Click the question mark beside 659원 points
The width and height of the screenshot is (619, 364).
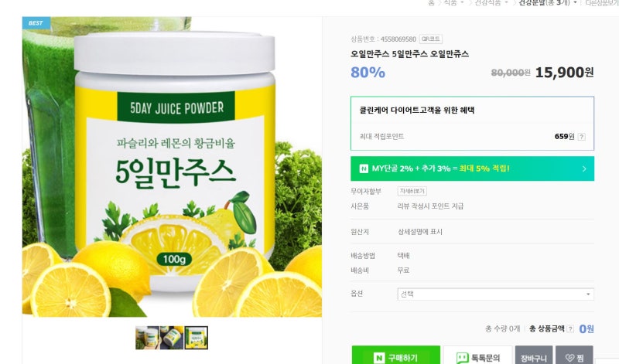[582, 137]
